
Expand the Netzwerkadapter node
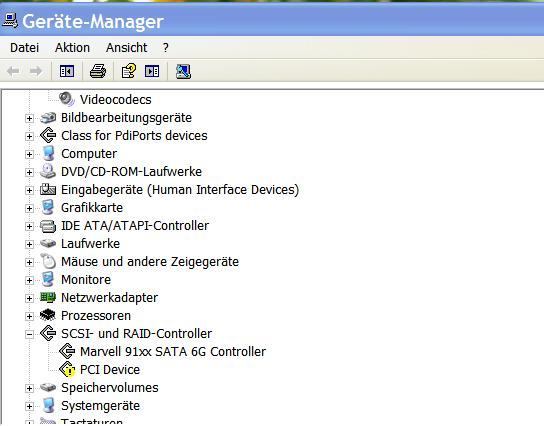(29, 298)
